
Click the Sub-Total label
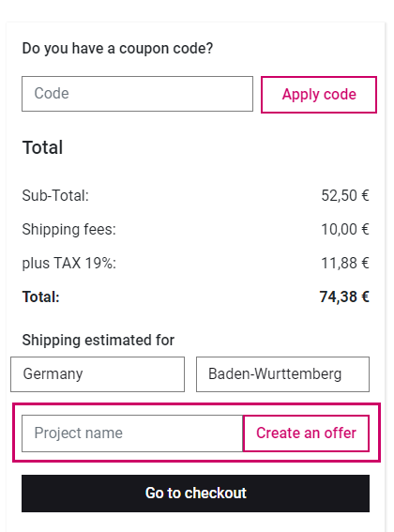coord(55,196)
